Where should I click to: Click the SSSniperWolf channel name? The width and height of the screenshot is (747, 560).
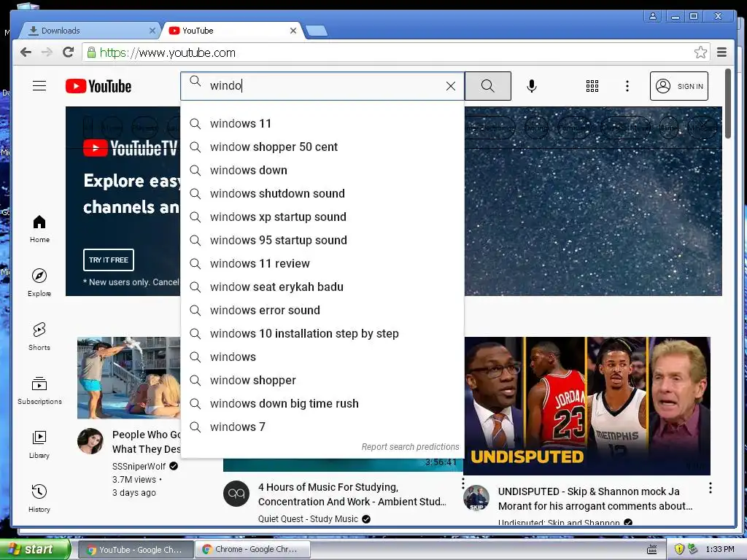139,466
